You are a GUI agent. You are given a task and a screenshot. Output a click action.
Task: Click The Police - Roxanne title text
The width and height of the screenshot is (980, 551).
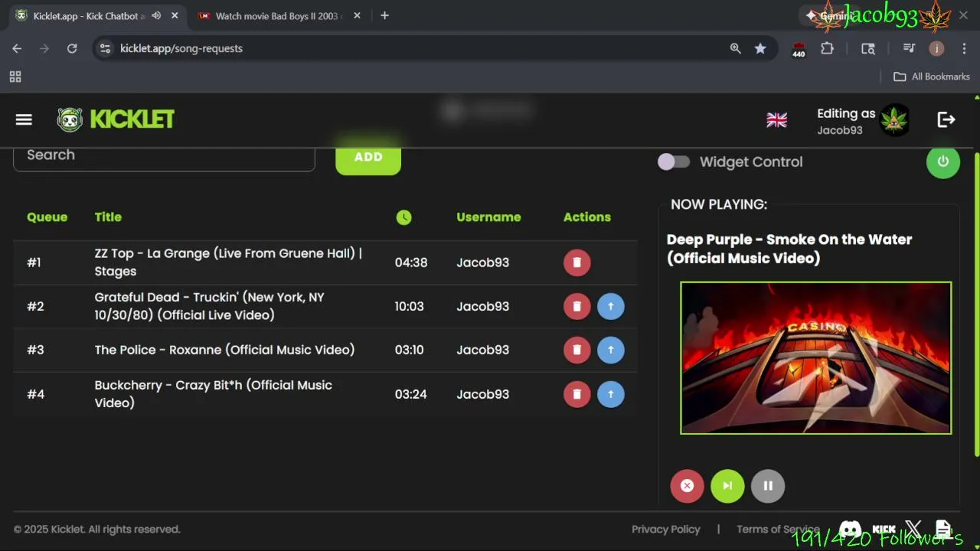point(224,350)
